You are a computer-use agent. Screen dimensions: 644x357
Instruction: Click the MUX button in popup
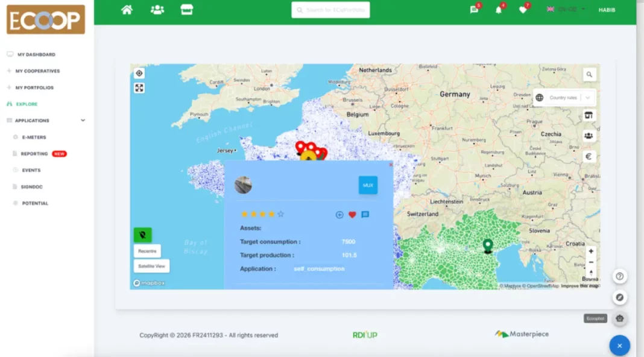coord(368,185)
